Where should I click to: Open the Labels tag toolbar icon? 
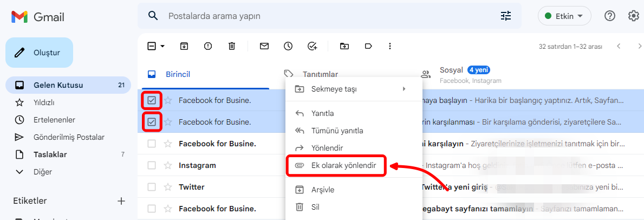[368, 46]
